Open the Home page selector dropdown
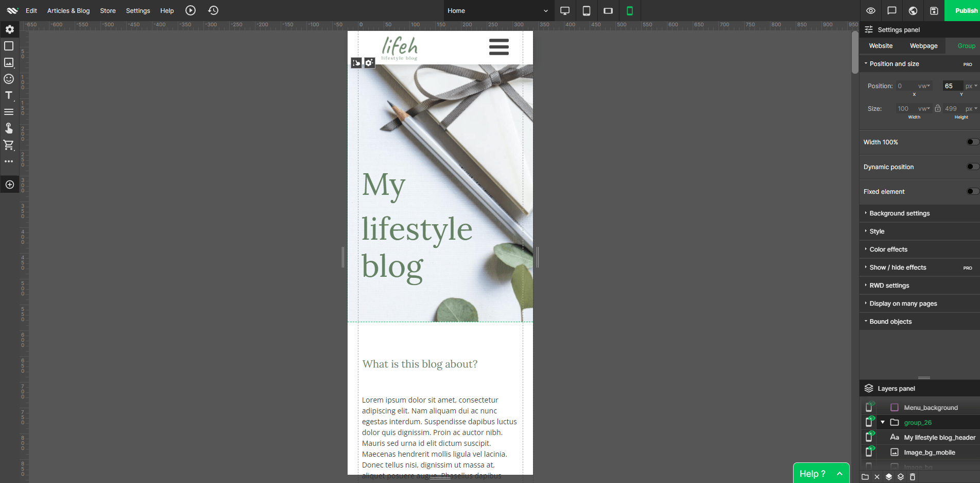This screenshot has height=483, width=980. (x=546, y=10)
